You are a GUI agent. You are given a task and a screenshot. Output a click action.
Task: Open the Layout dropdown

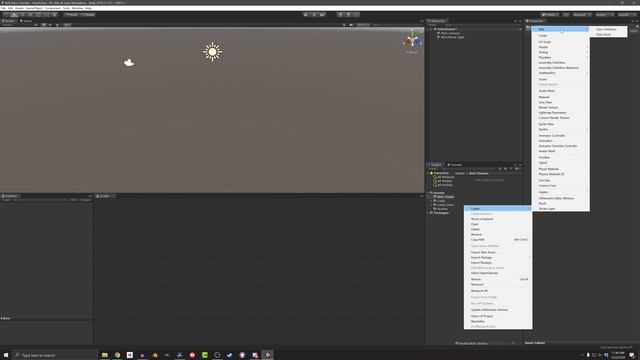coord(626,15)
